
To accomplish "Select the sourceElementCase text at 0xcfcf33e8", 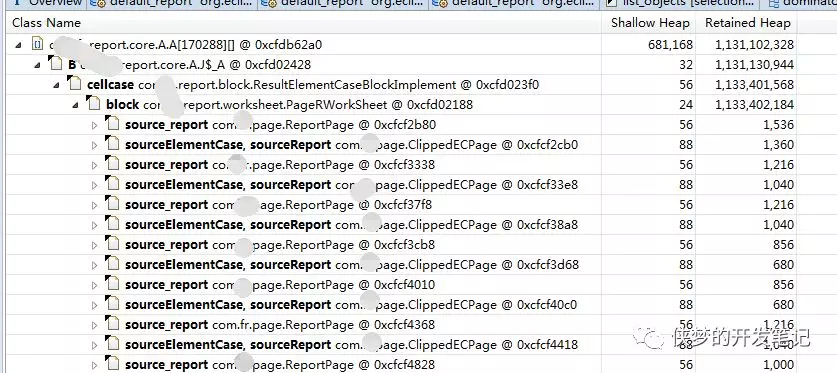I will pyautogui.click(x=184, y=185).
